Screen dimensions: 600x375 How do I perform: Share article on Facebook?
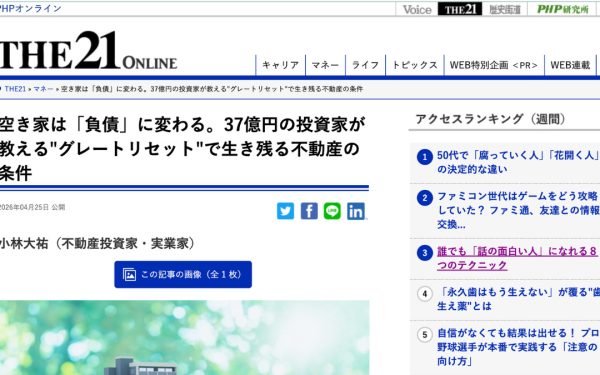coord(309,211)
